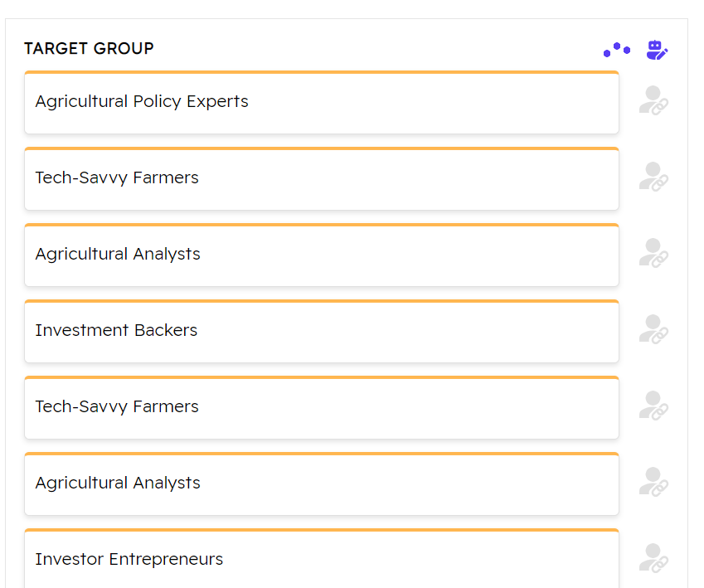The width and height of the screenshot is (704, 588).
Task: Click user-link icon beside second Tech-Savvy Farmers
Action: pos(653,406)
